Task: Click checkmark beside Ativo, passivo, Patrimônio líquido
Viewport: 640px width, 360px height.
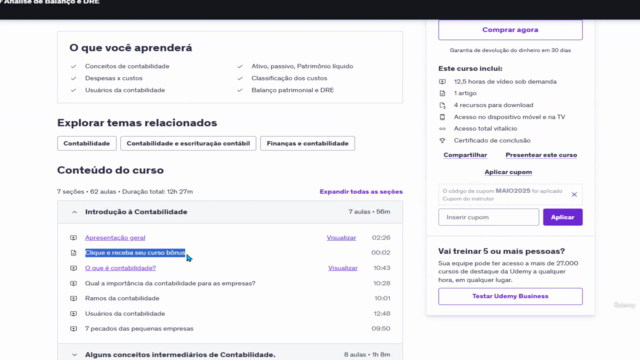Action: (x=240, y=66)
